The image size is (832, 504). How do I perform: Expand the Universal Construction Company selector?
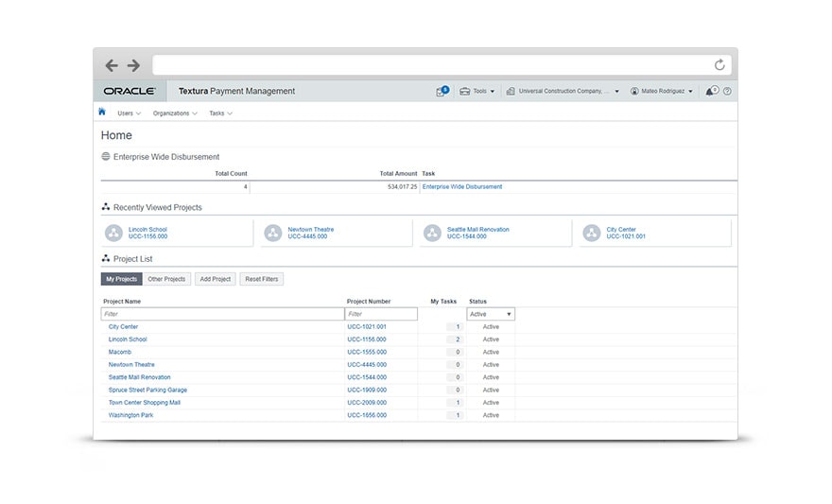click(563, 92)
